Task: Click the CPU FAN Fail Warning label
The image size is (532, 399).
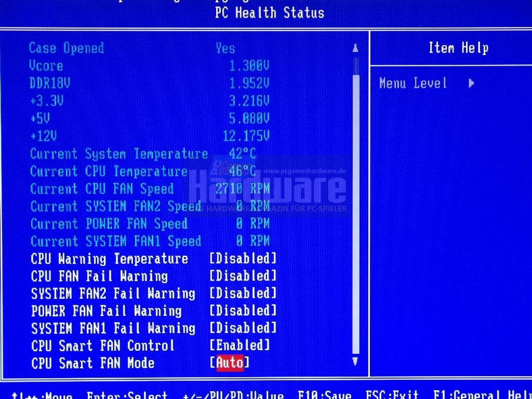Action: pyautogui.click(x=99, y=276)
